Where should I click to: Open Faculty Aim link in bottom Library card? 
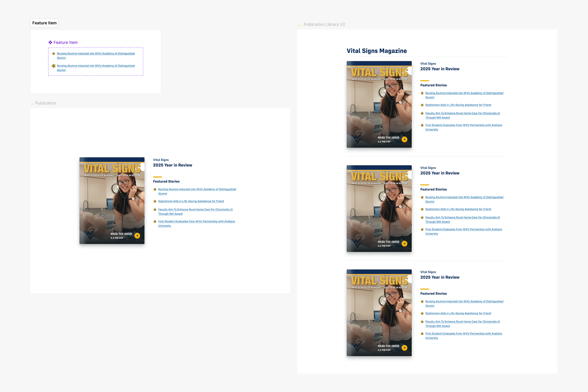tap(463, 324)
